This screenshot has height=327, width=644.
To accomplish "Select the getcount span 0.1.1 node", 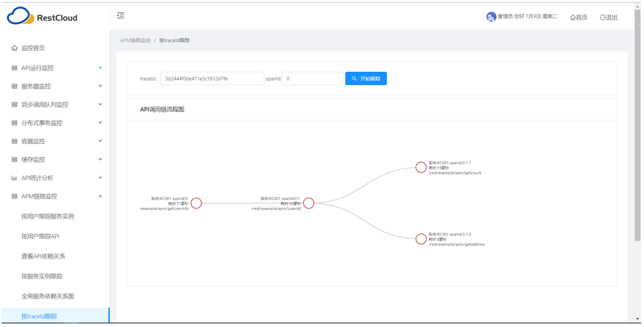I will tap(421, 167).
